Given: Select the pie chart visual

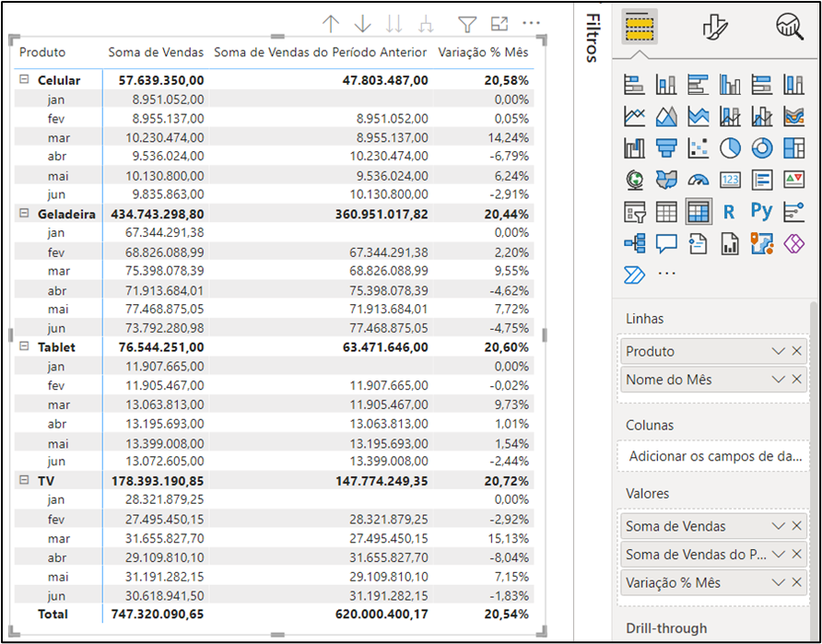Looking at the screenshot, I should [x=730, y=149].
